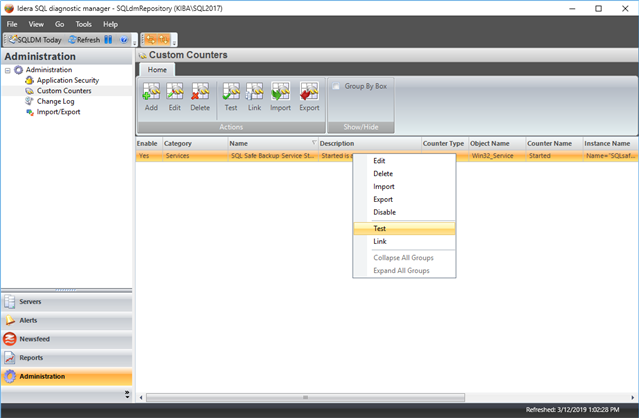This screenshot has width=639, height=418.
Task: Open the Reports navigation pane
Action: pos(67,358)
